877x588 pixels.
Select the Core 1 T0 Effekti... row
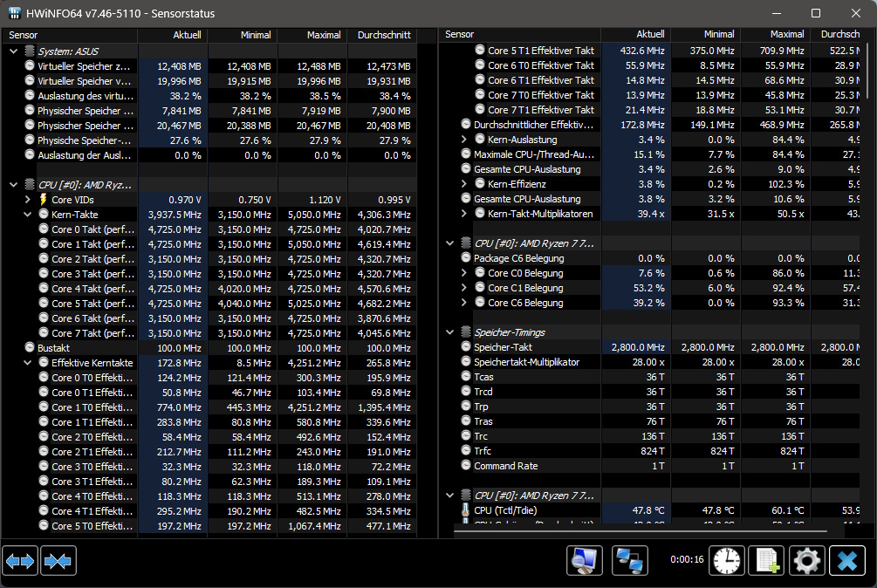tap(209, 407)
